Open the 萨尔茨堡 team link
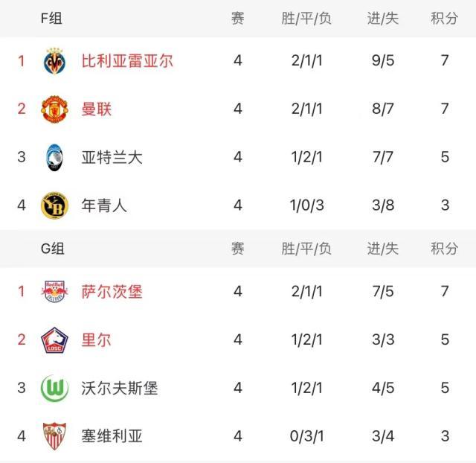 click(112, 291)
